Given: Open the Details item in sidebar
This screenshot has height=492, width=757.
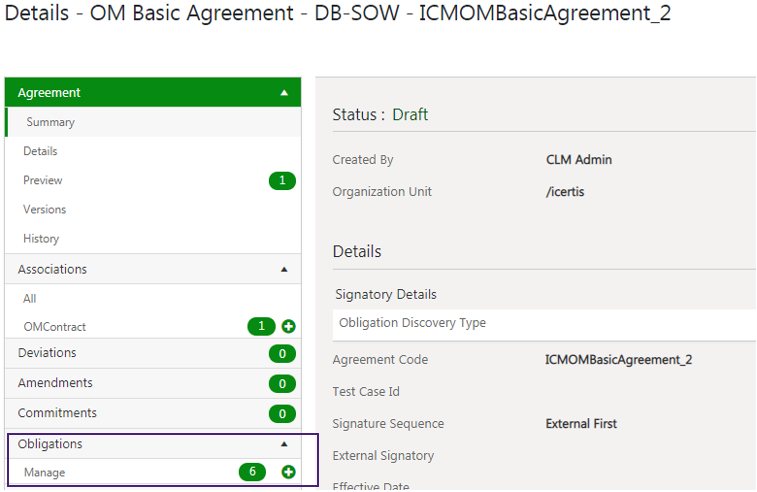Looking at the screenshot, I should (x=41, y=151).
